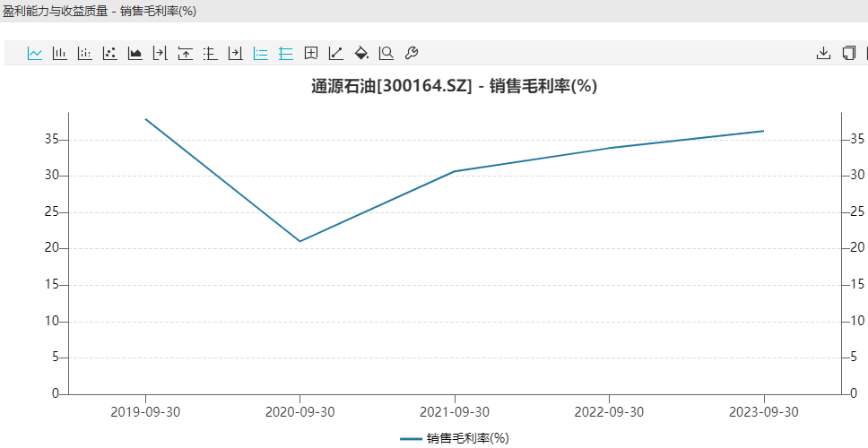Click the upward arrow under top bar icon
This screenshot has height=448, width=868.
(x=186, y=53)
